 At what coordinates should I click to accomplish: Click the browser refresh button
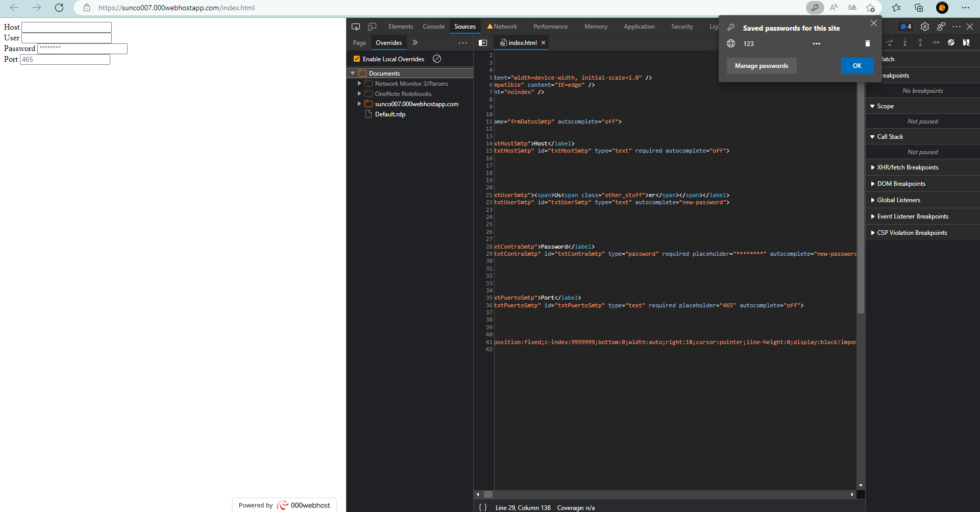click(x=59, y=8)
